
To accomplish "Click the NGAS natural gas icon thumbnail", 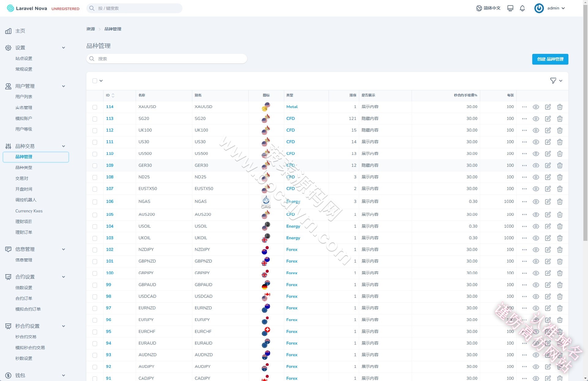I will (x=266, y=202).
